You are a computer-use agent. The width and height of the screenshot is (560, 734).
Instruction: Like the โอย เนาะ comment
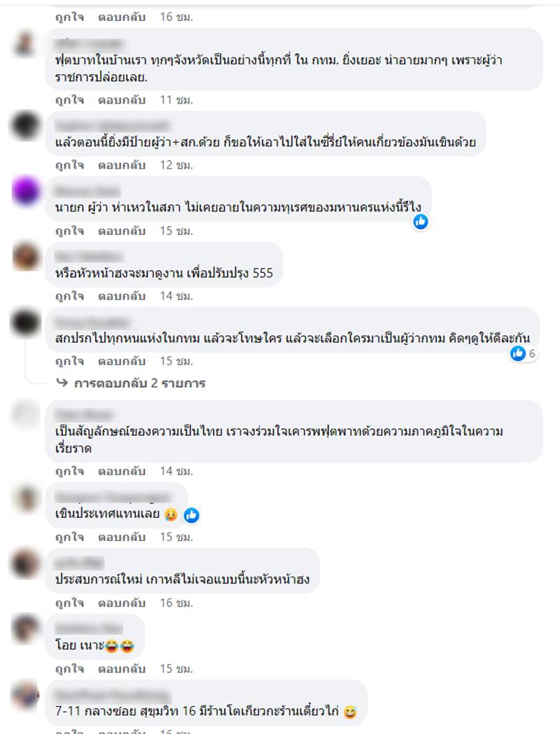69,668
